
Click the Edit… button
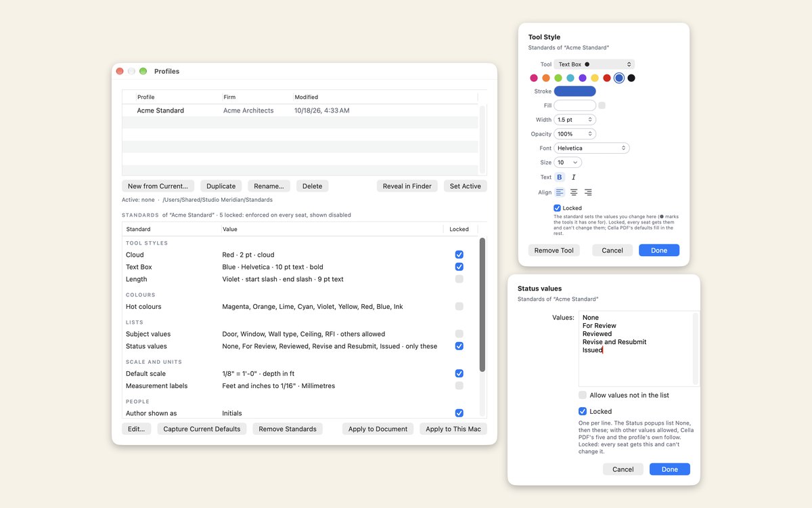tap(137, 429)
